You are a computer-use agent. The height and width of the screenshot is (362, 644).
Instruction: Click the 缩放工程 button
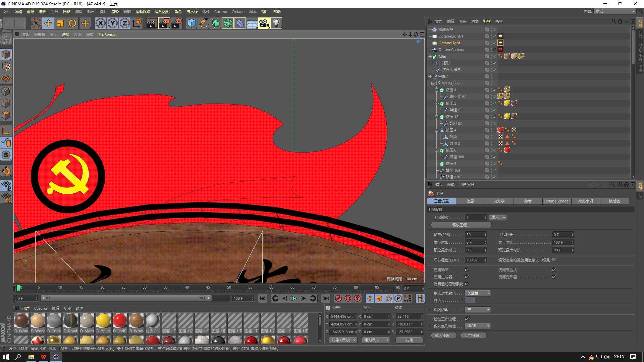point(461,225)
